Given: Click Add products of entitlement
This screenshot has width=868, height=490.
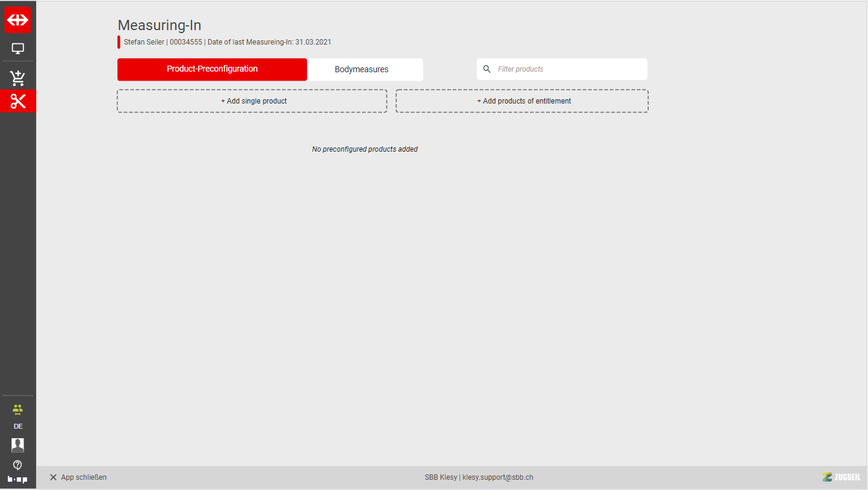Looking at the screenshot, I should point(522,101).
